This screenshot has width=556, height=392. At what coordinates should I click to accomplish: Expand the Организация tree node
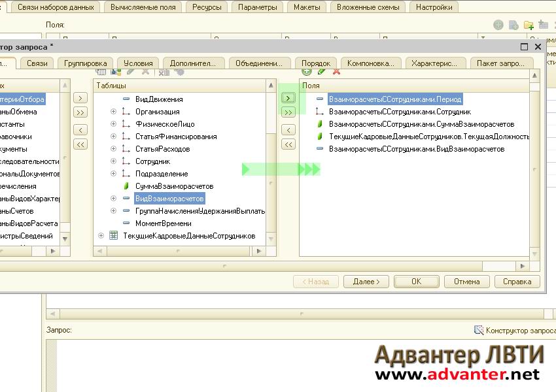click(x=113, y=112)
